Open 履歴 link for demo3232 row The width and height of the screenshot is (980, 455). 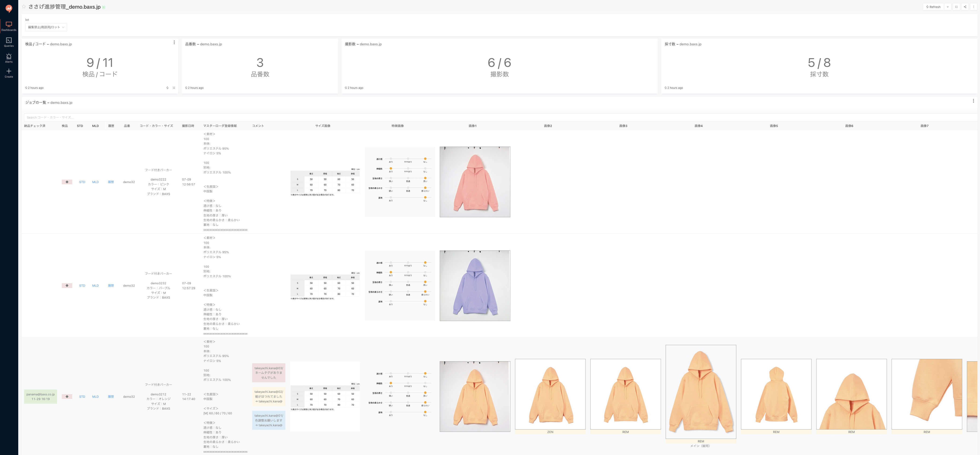(x=111, y=286)
